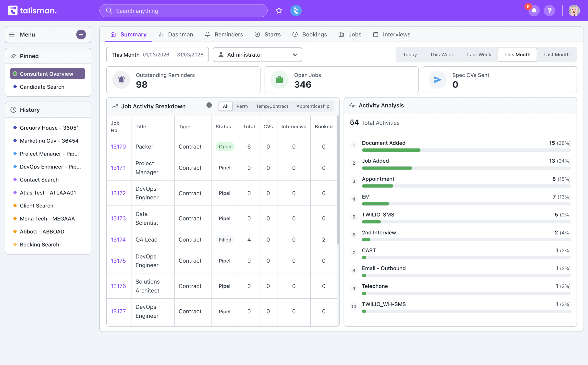Open the Interviews tab
Screen dimensions: 588x365
click(x=392, y=35)
